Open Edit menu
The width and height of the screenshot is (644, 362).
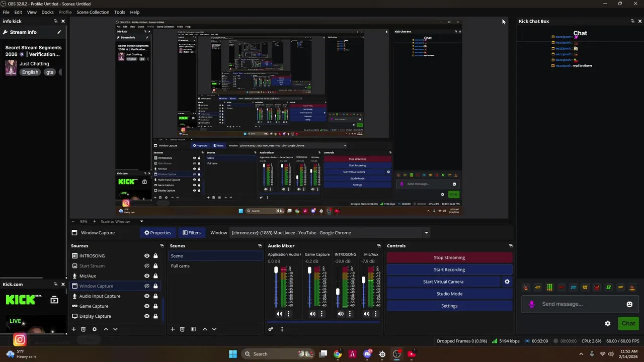[18, 12]
